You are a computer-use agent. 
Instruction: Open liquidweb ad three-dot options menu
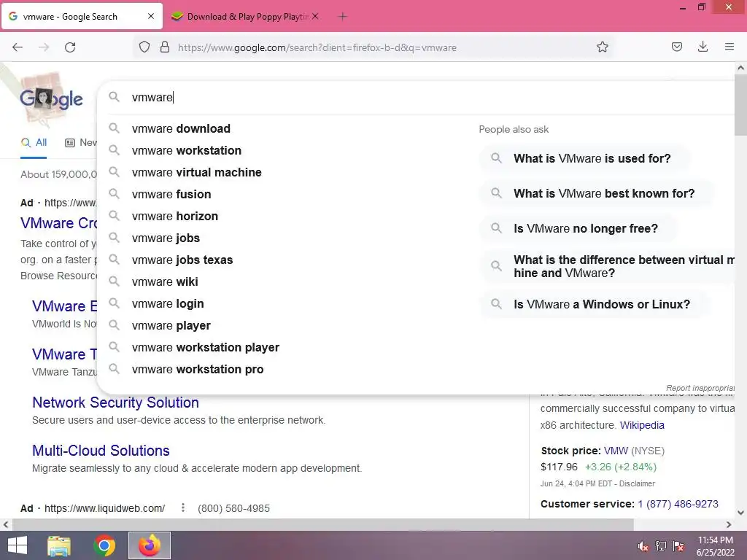183,507
